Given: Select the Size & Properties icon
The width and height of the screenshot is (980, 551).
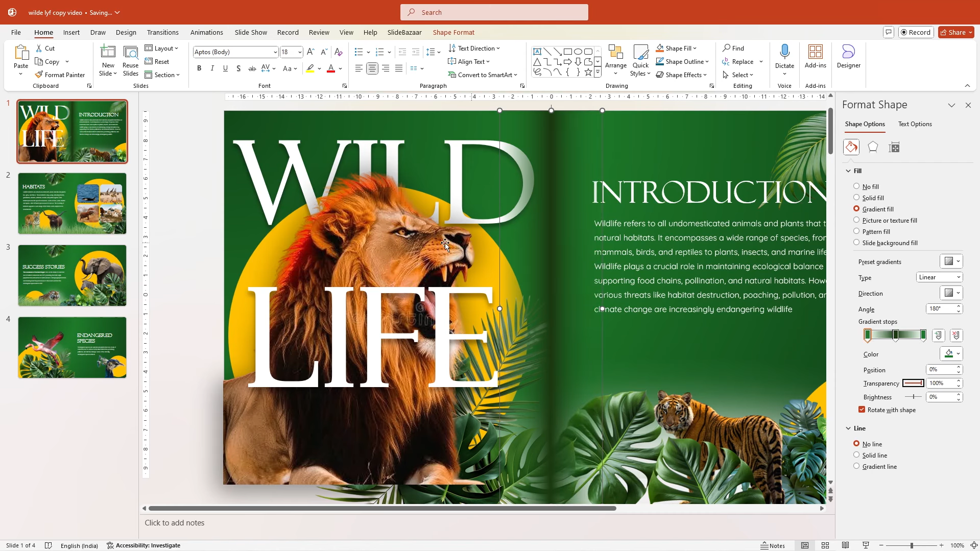Looking at the screenshot, I should [894, 147].
